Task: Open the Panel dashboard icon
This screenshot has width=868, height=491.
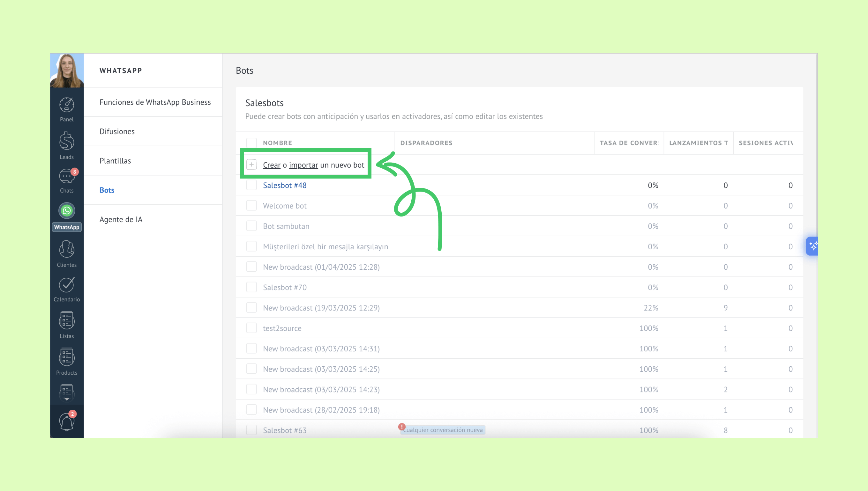Action: [x=66, y=105]
